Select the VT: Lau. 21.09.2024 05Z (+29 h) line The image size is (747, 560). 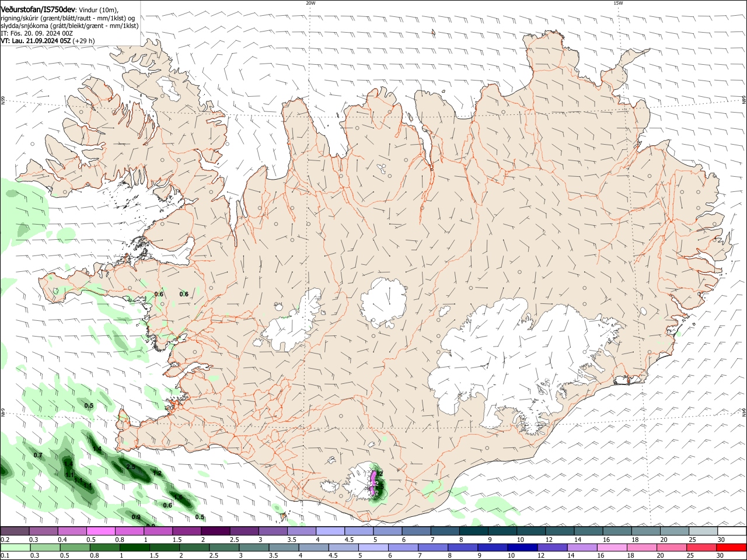pyautogui.click(x=47, y=41)
